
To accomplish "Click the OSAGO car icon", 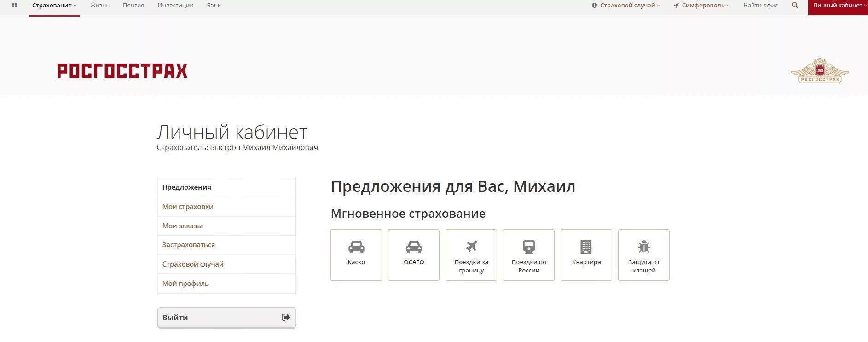I will point(414,247).
